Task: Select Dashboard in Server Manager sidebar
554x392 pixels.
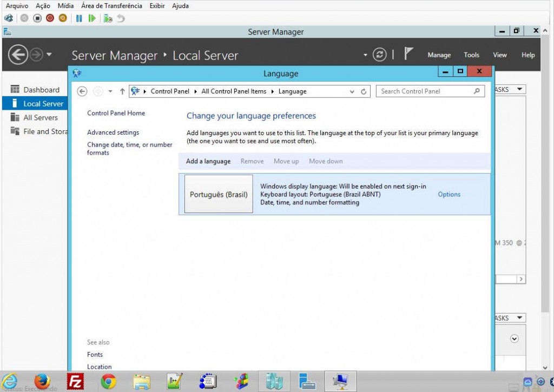Action: (x=35, y=90)
